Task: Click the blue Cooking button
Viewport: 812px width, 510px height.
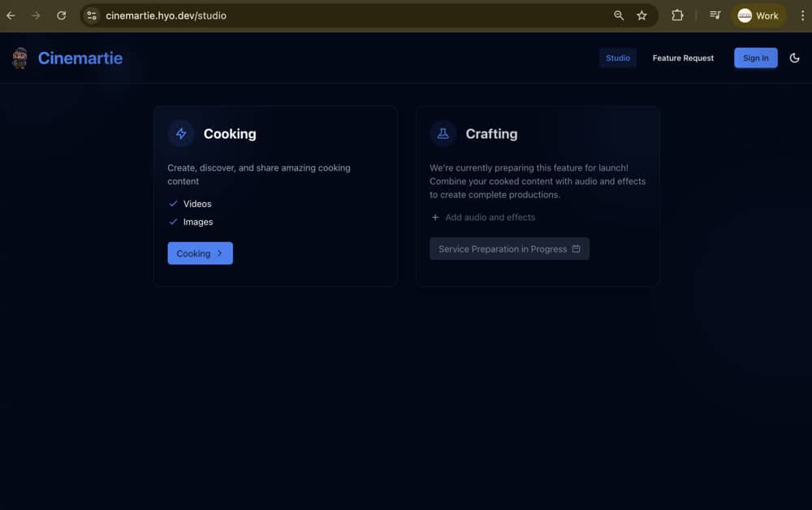Action: (x=200, y=253)
